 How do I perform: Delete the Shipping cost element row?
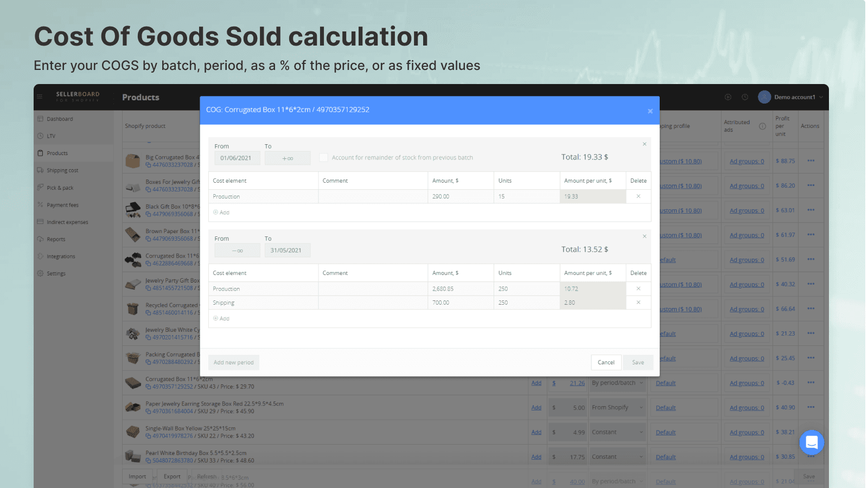point(638,303)
